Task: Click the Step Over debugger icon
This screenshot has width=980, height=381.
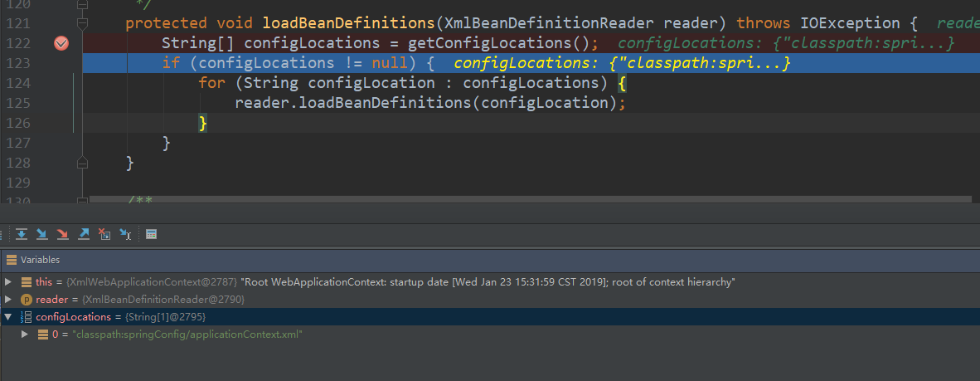Action: pyautogui.click(x=22, y=234)
